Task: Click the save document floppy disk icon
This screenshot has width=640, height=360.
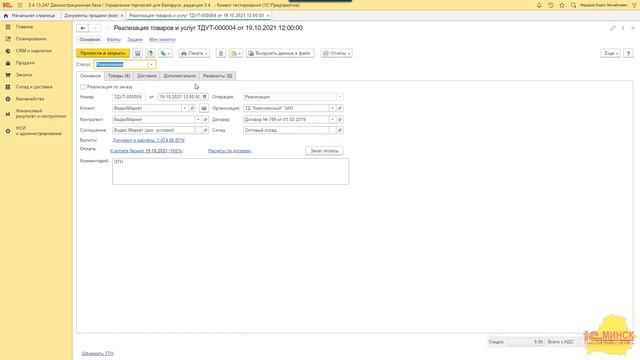Action: 138,53
